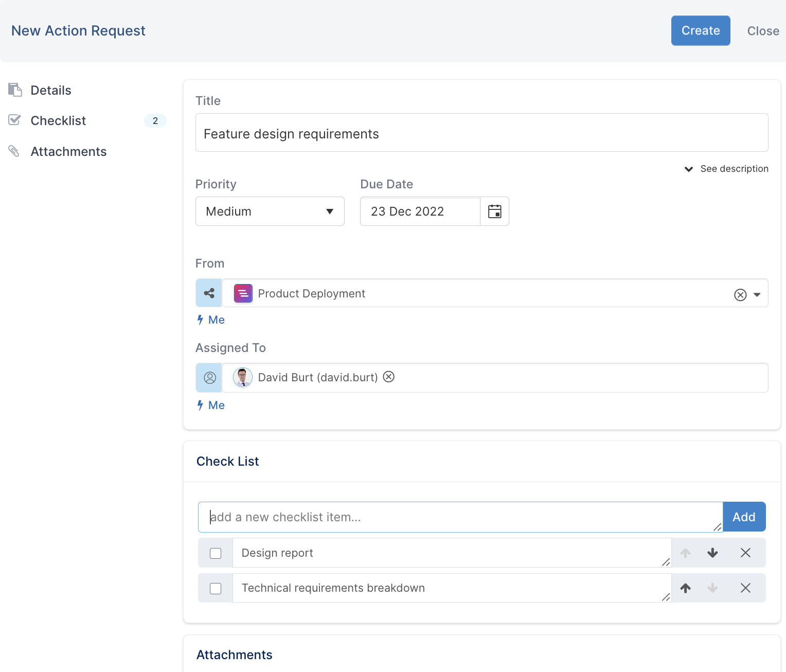Expand the From field dropdown arrow
The image size is (786, 672).
pyautogui.click(x=757, y=295)
